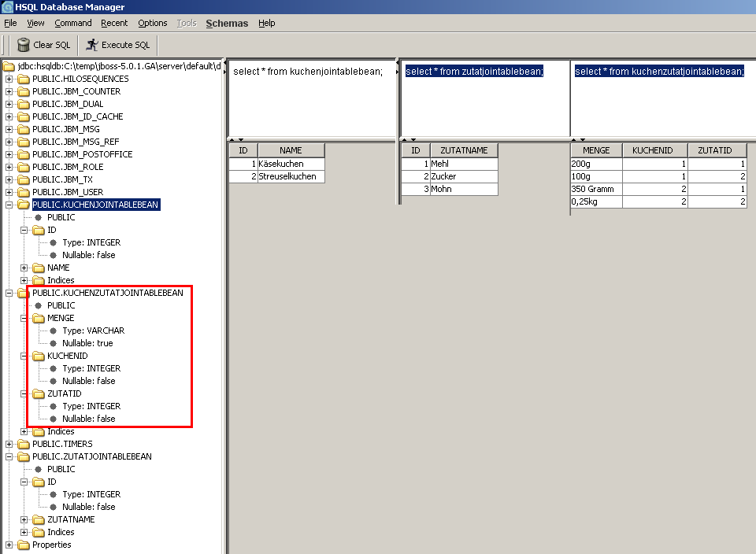Open the Schemas menu
The image size is (756, 554).
pyautogui.click(x=227, y=23)
